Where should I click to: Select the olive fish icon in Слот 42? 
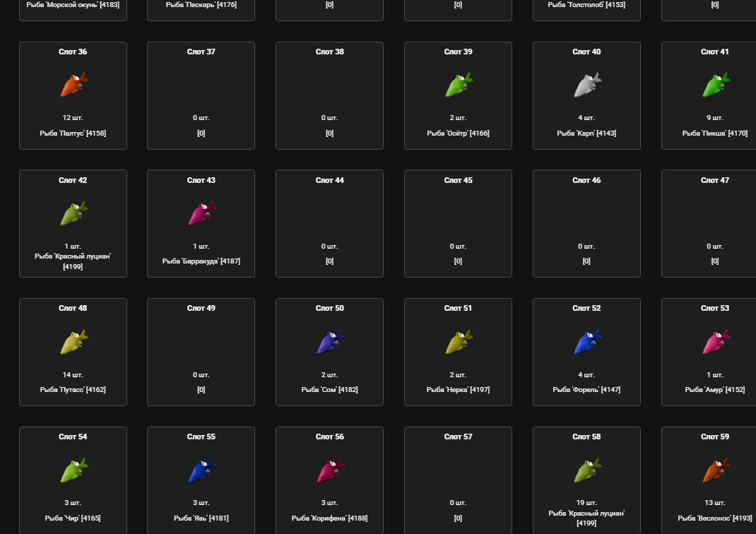pos(73,213)
